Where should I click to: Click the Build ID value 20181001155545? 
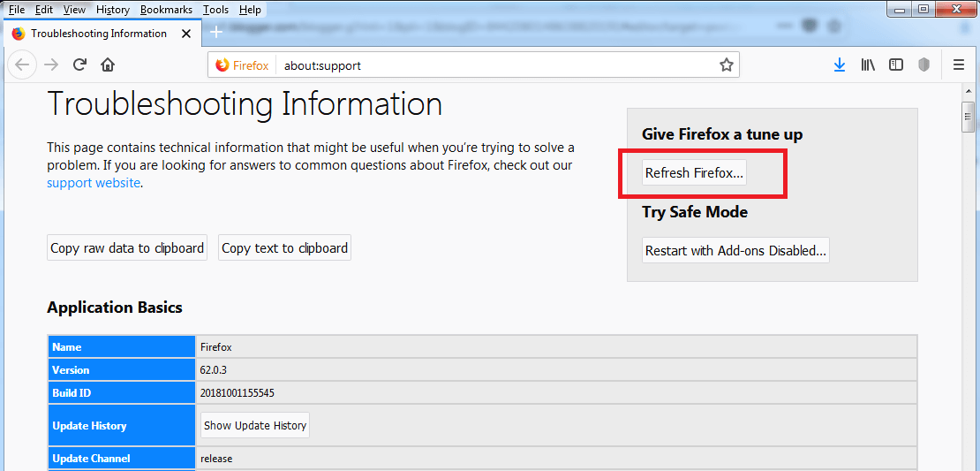[237, 393]
